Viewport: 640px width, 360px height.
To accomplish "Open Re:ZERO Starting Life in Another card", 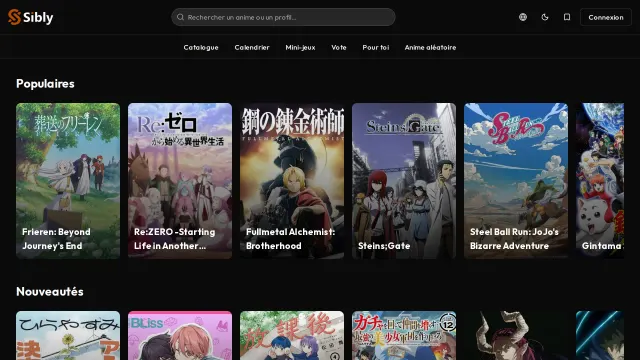I will coord(180,181).
